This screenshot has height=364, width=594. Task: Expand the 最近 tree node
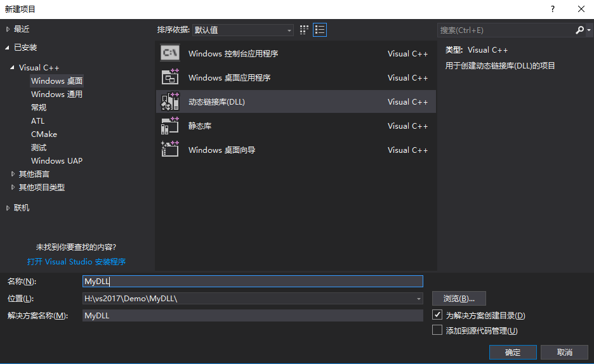(x=8, y=29)
